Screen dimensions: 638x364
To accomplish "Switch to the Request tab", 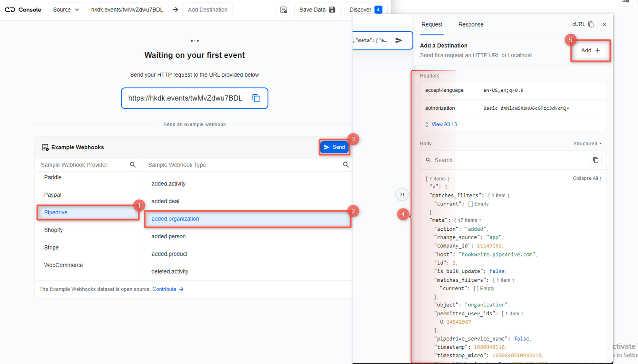I will pyautogui.click(x=432, y=24).
